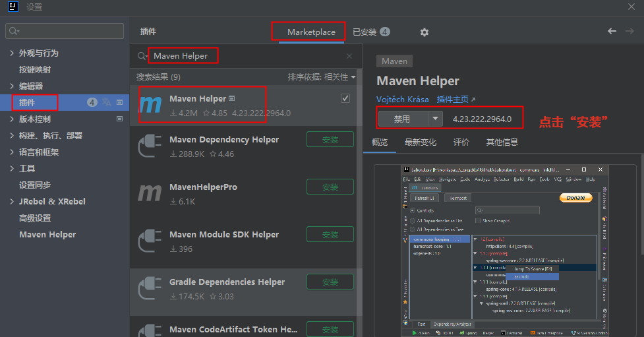
Task: Click the 4 updates badge on 插件
Action: [x=92, y=102]
